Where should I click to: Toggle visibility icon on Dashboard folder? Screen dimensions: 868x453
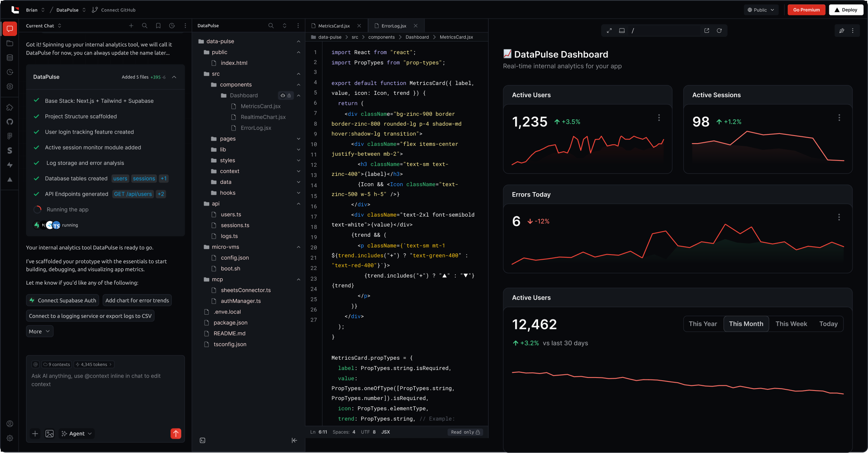[x=282, y=95]
